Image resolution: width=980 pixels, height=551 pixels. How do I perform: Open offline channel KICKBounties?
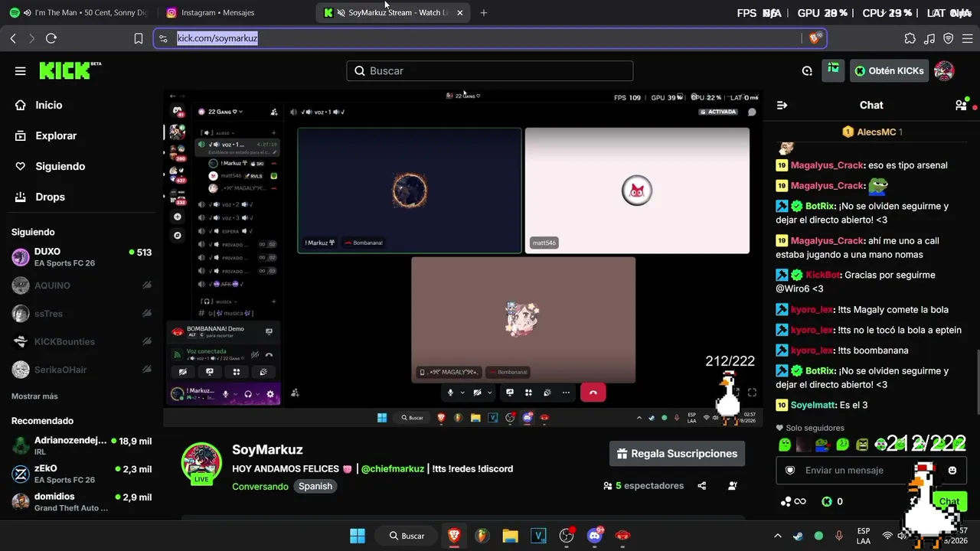81,341
